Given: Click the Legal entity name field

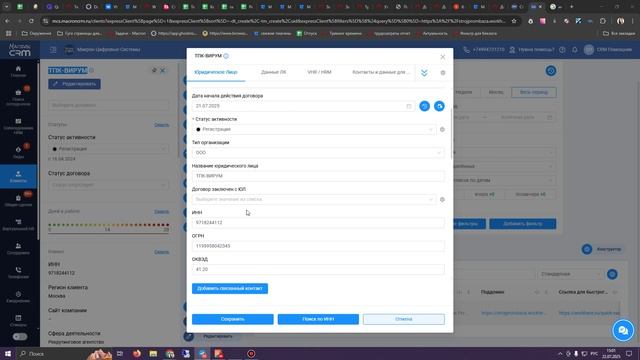Looking at the screenshot, I should 318,176.
